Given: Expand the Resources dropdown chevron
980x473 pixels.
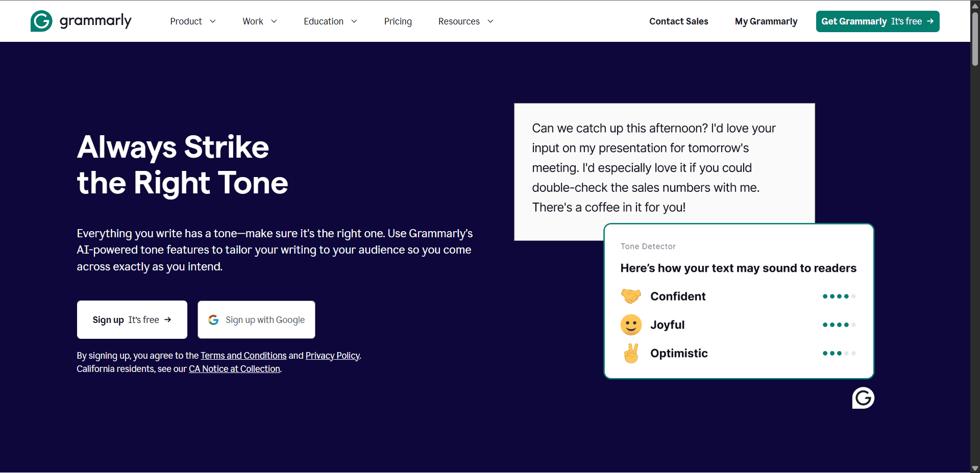Looking at the screenshot, I should coord(491,21).
